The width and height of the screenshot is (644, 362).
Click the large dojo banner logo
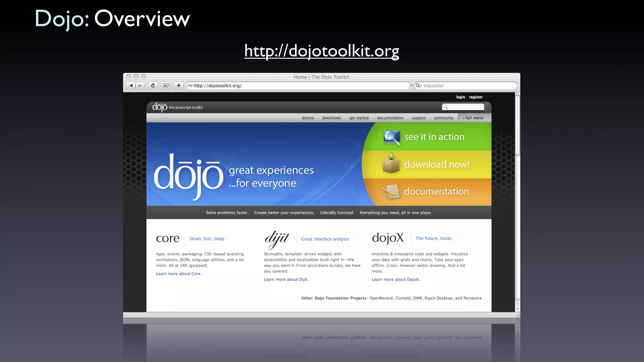pyautogui.click(x=188, y=176)
